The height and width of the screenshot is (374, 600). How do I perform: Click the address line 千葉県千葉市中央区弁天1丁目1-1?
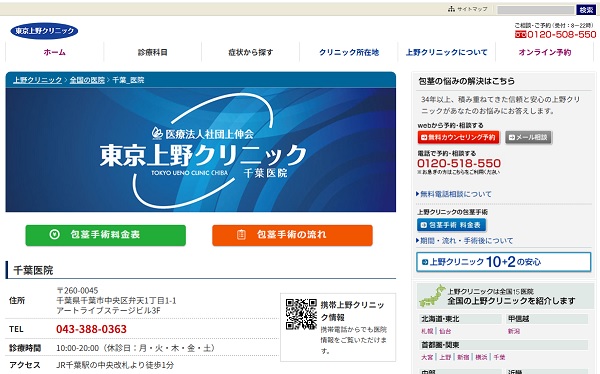click(x=116, y=301)
